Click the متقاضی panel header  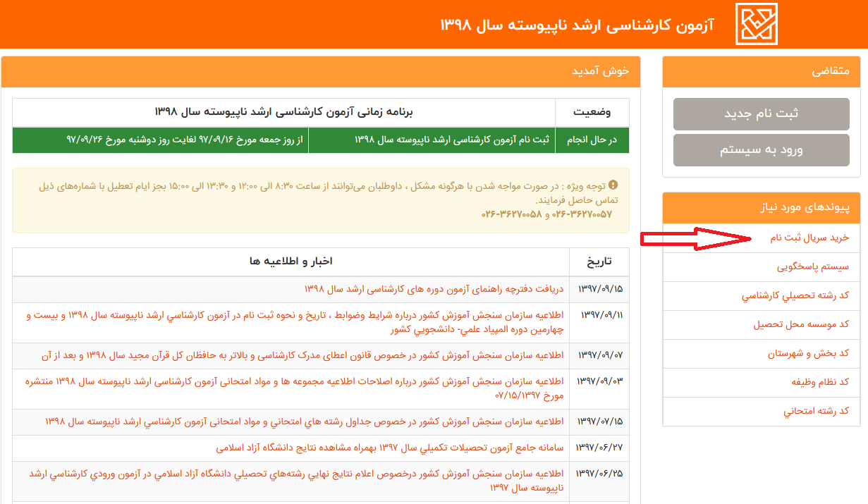click(762, 72)
